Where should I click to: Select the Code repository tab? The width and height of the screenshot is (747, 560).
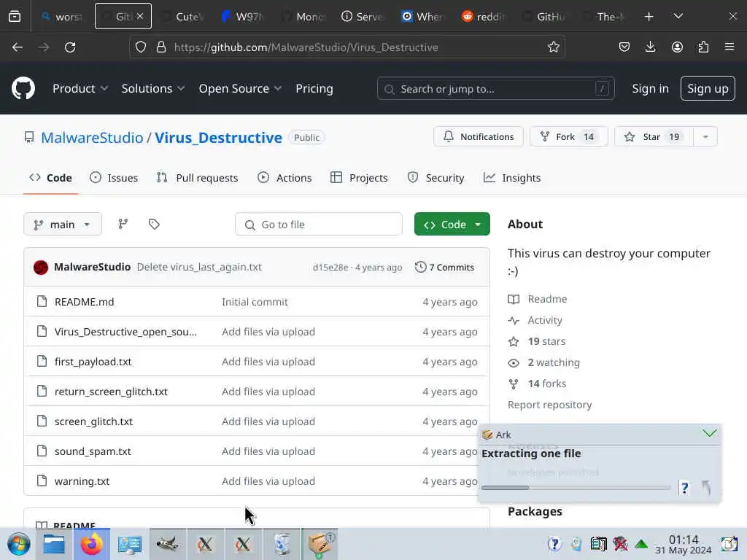tap(50, 178)
